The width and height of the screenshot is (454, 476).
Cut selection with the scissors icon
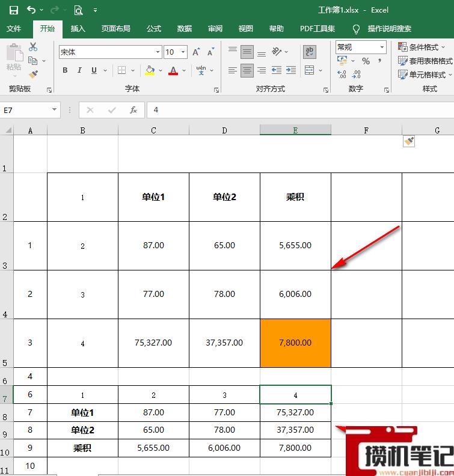33,47
